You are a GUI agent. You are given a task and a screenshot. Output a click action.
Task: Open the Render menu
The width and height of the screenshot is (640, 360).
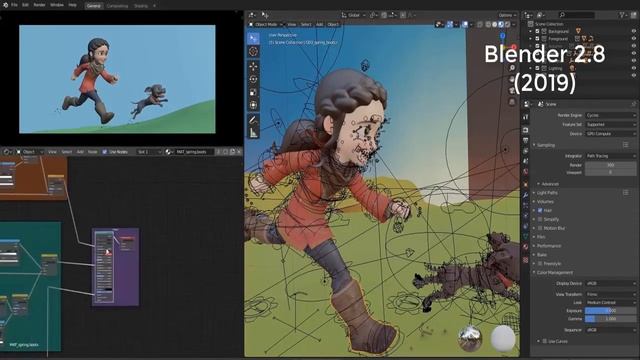tap(39, 5)
